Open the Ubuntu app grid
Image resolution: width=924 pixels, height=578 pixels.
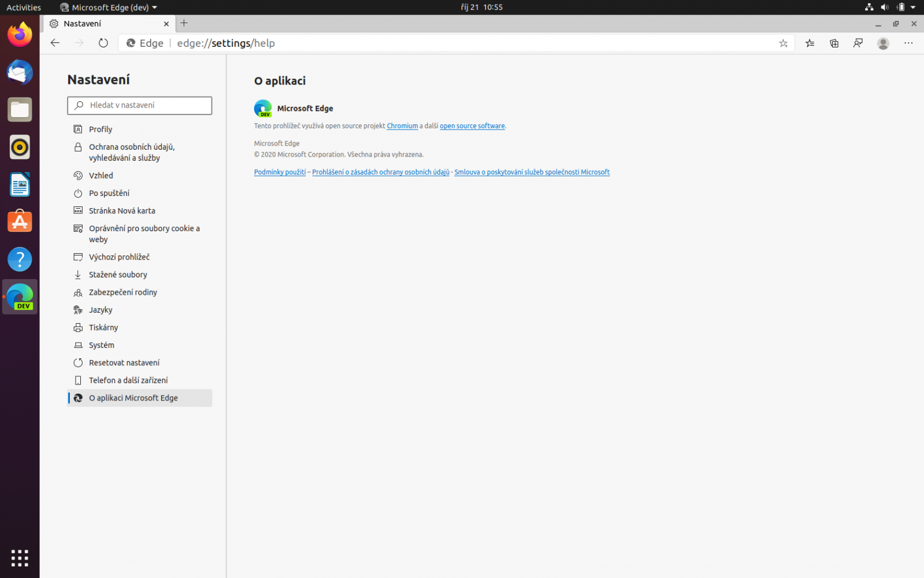click(20, 558)
